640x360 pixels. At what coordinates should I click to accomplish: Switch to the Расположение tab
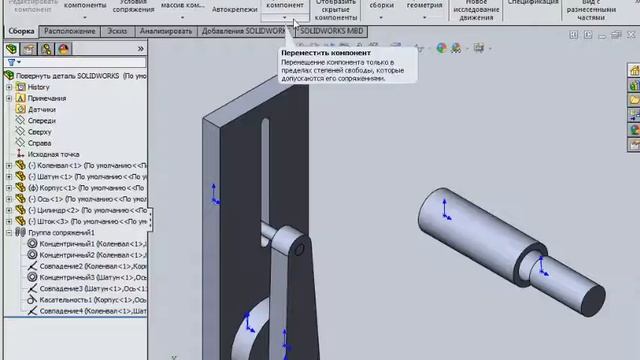tap(70, 31)
